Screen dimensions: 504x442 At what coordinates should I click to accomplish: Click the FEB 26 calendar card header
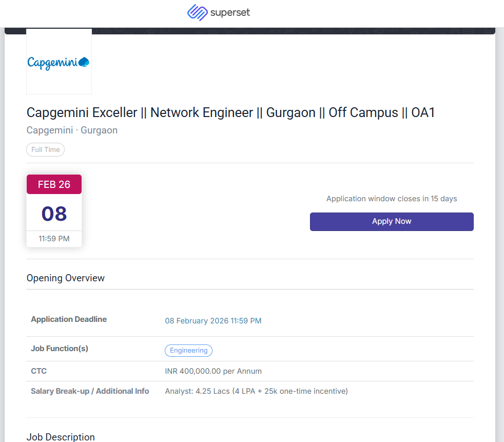click(54, 184)
